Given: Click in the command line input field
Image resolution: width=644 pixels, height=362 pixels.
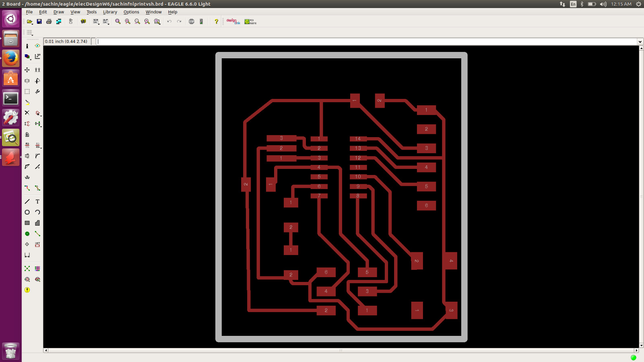Looking at the screenshot, I should click(366, 41).
